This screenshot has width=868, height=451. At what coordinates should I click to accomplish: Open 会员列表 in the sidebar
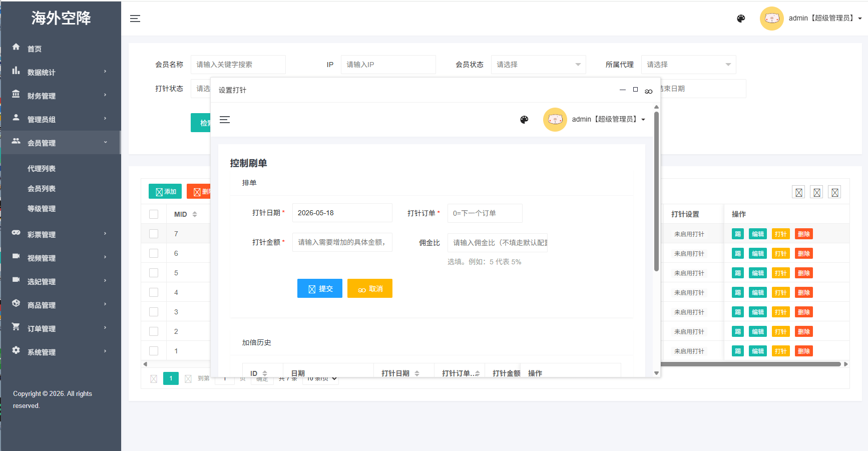coord(42,189)
